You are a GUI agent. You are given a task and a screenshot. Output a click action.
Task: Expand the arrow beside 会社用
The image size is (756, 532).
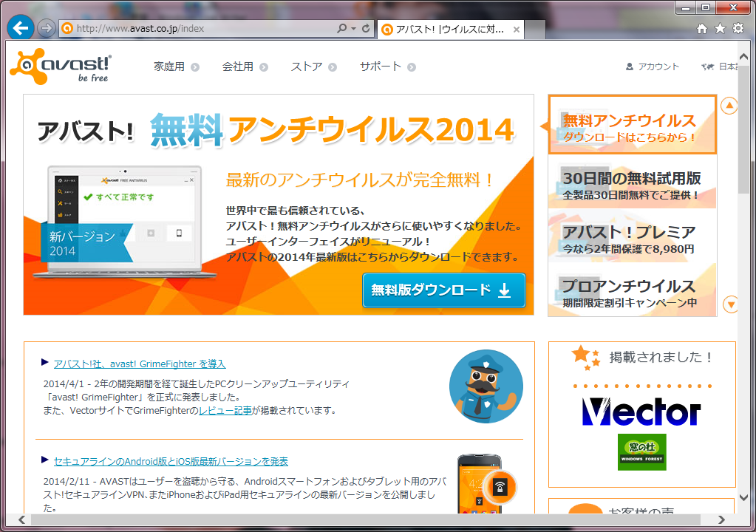tap(264, 67)
